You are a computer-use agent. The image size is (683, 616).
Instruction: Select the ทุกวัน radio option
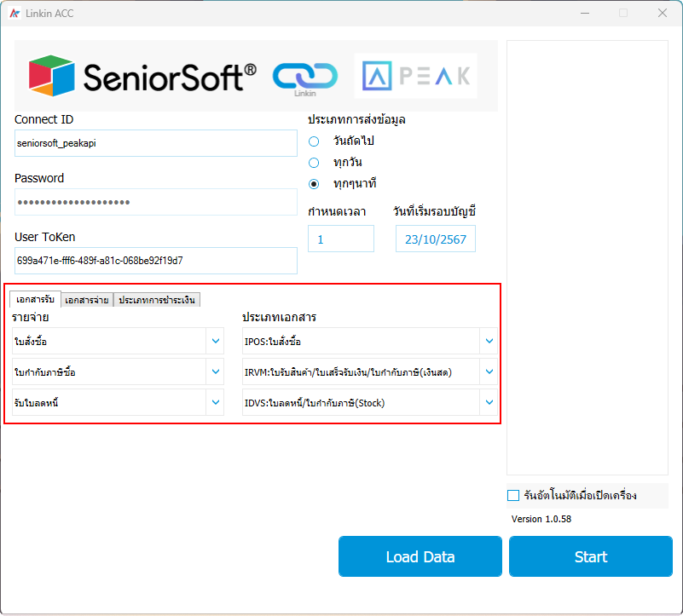click(x=314, y=163)
